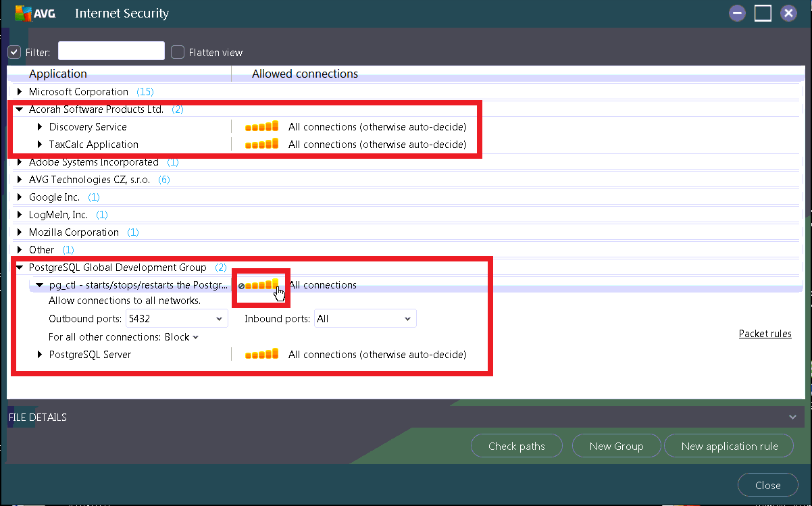Click the connection level bars for Discovery Service
The height and width of the screenshot is (506, 812).
[x=261, y=126]
